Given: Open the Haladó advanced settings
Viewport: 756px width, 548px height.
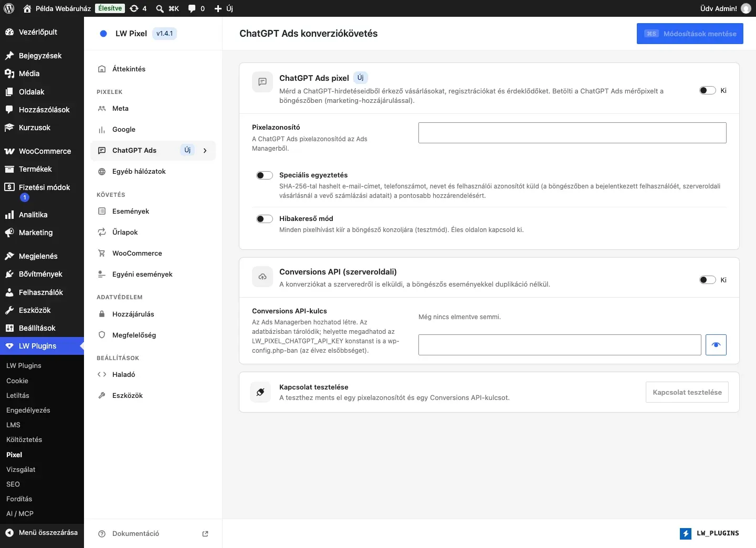Looking at the screenshot, I should pyautogui.click(x=153, y=375).
